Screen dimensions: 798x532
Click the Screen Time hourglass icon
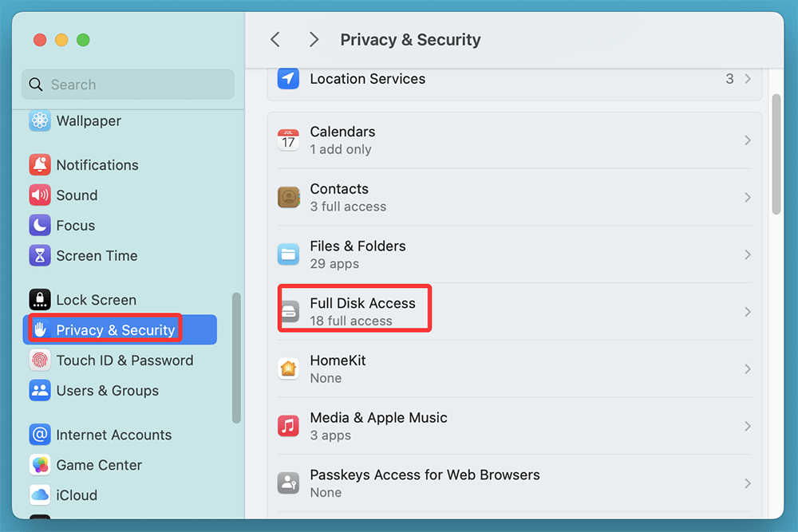click(x=39, y=255)
